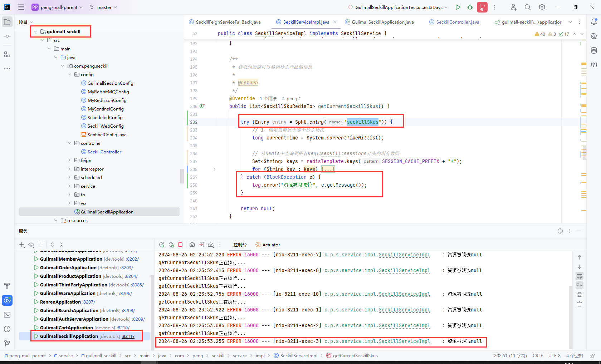The image size is (601, 364).
Task: Expand the peng-mall-parent project dropdown
Action: point(57,7)
